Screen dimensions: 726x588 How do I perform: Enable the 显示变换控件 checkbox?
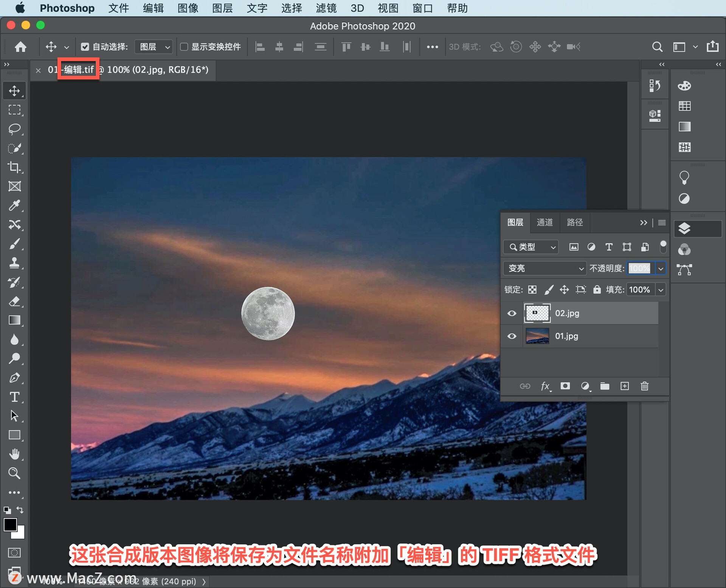pos(184,47)
